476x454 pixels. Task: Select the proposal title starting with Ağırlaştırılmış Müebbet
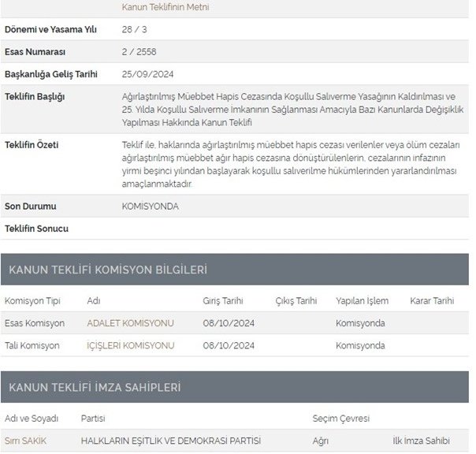pos(292,110)
